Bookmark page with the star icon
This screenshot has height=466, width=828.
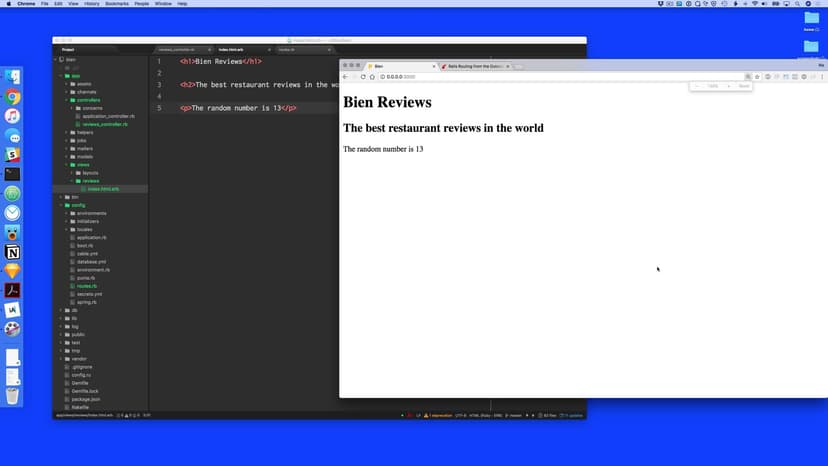tap(757, 77)
